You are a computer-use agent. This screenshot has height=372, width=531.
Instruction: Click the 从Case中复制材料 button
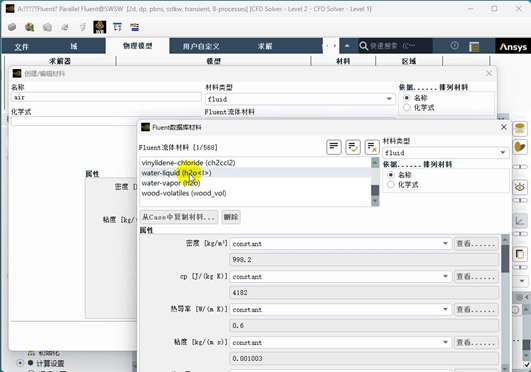point(179,217)
